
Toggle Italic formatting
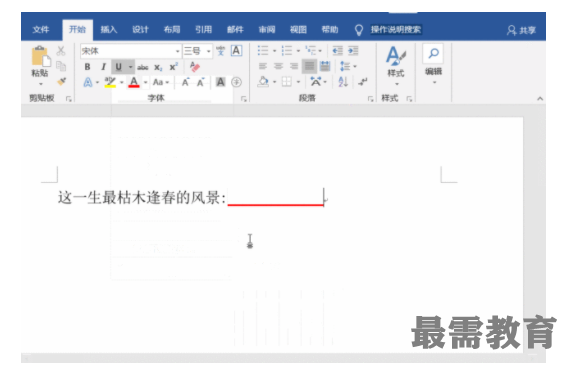[103, 67]
